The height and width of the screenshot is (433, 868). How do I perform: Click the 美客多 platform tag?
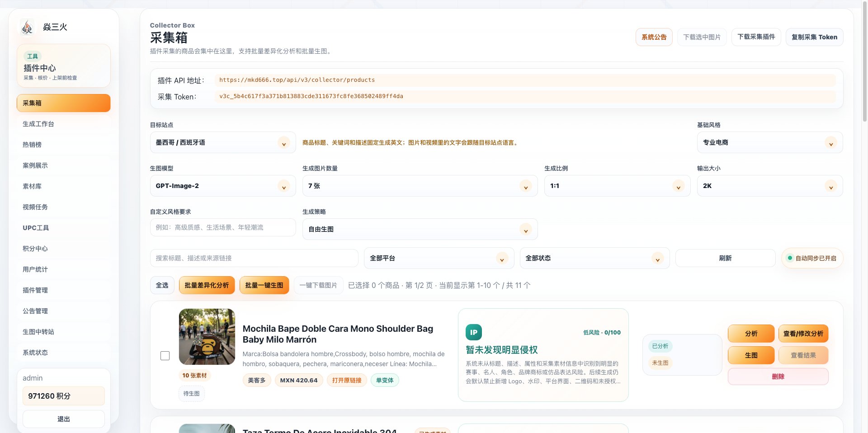point(257,380)
